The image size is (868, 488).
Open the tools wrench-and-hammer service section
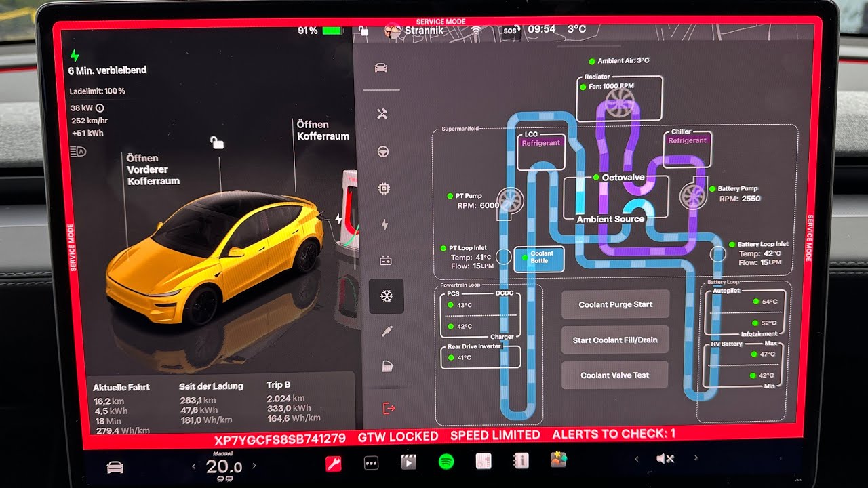click(382, 114)
